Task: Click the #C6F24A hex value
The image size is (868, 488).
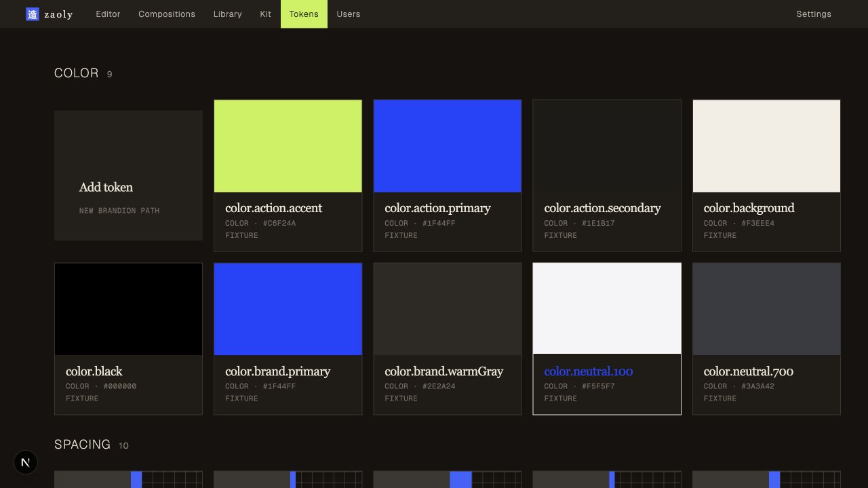Action: [279, 223]
